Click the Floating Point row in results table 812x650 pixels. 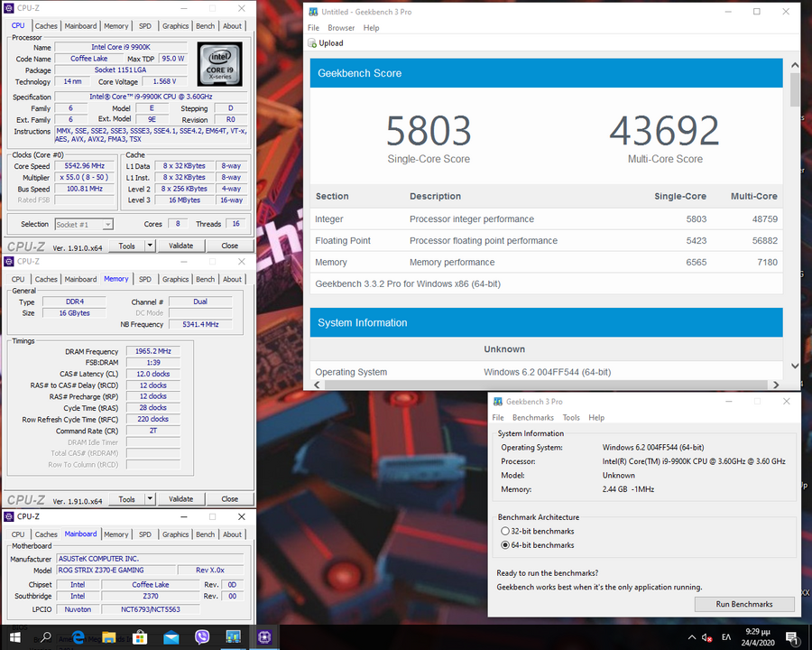pos(547,240)
